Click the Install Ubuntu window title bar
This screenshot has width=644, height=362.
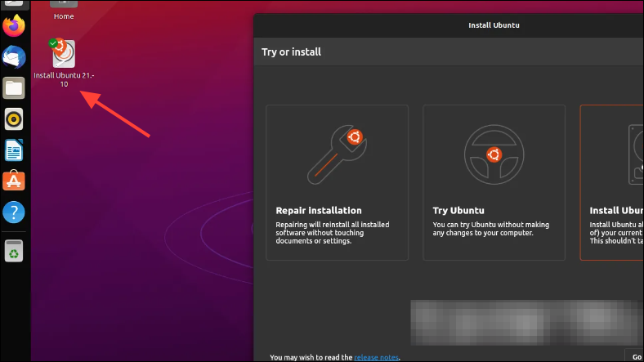(449, 25)
